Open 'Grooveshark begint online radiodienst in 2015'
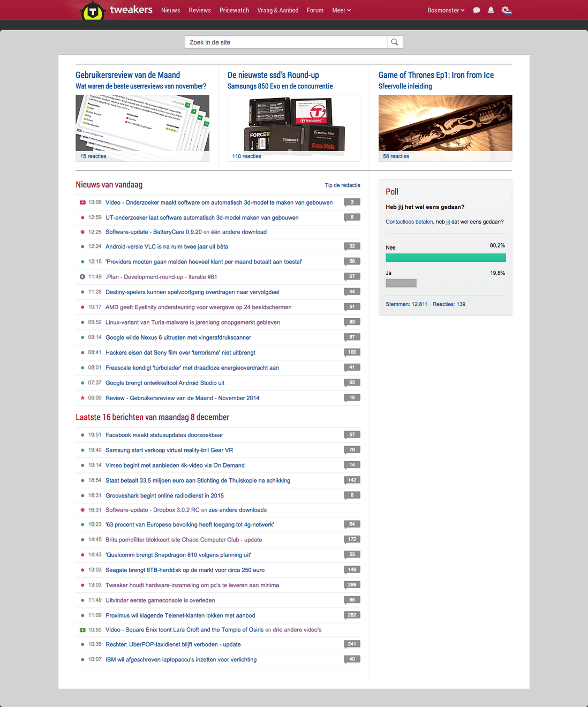Viewport: 588px width, 707px height. [164, 495]
